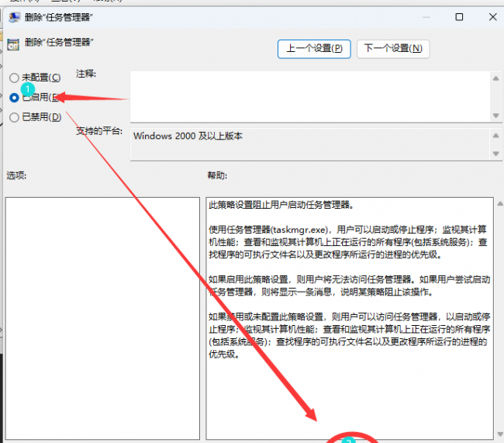This screenshot has width=504, height=443.
Task: Click the title bar window icon
Action: pyautogui.click(x=15, y=17)
